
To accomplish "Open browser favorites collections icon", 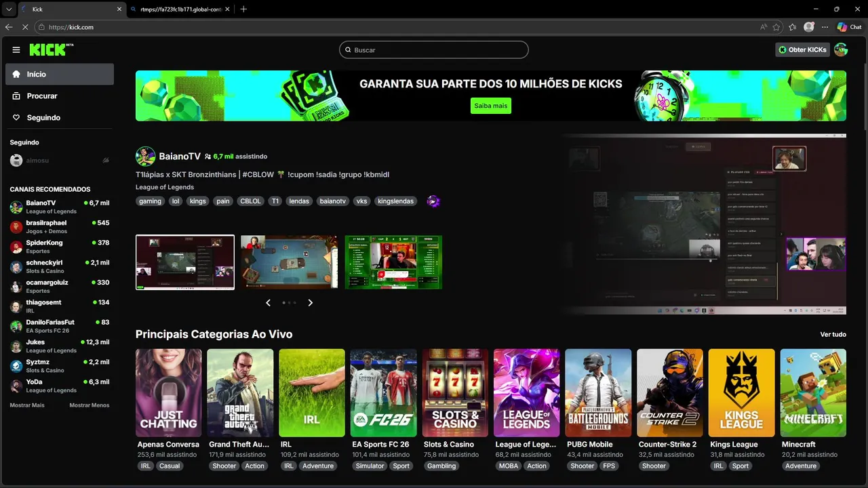I will click(x=792, y=27).
